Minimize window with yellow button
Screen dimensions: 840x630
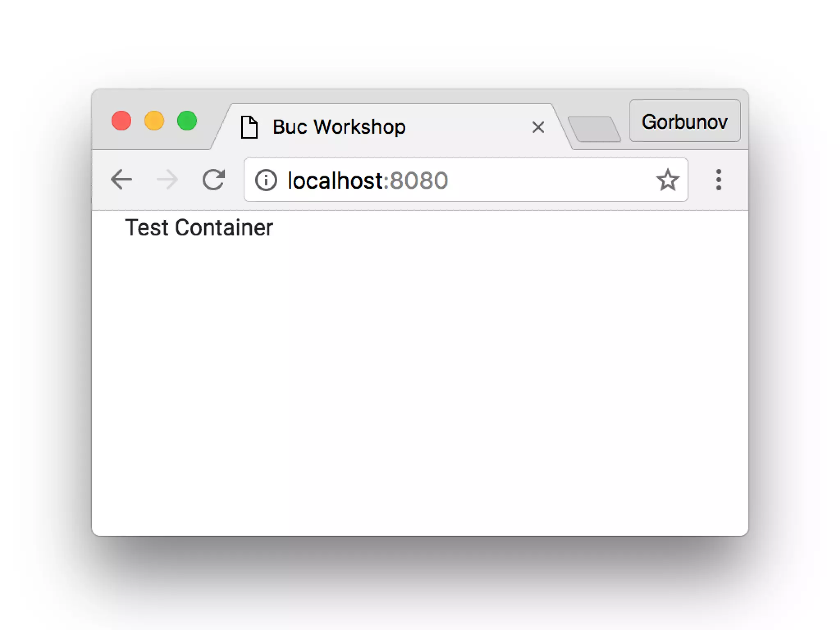point(154,121)
